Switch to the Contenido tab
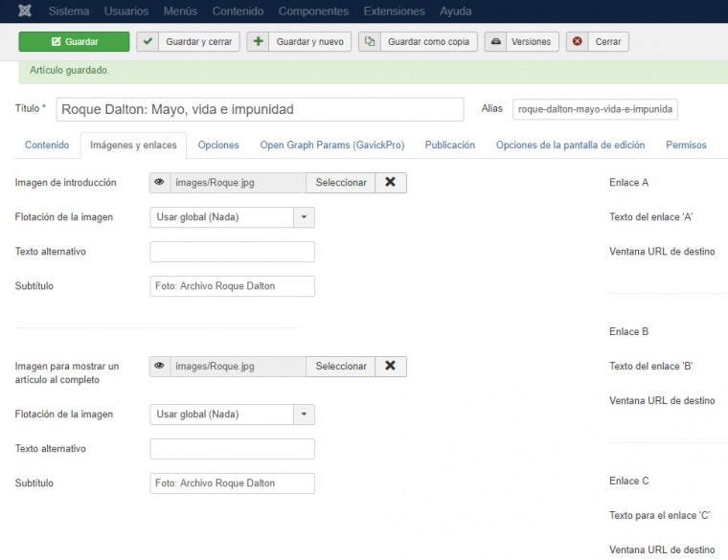 coord(47,146)
